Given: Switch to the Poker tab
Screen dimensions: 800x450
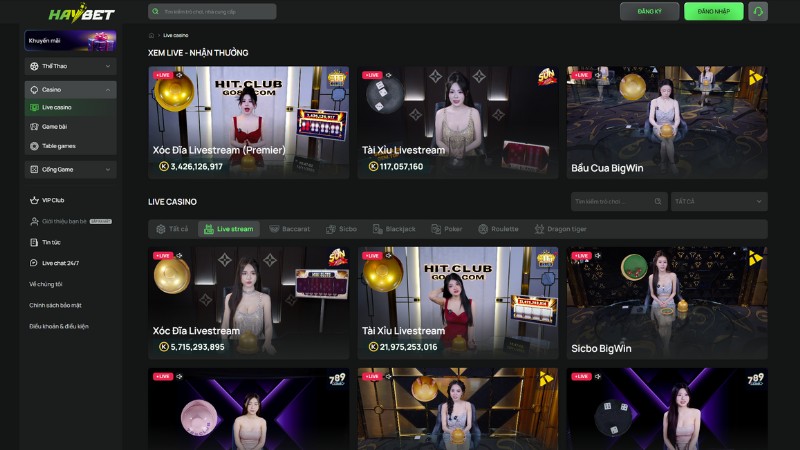Looking at the screenshot, I should pos(446,229).
